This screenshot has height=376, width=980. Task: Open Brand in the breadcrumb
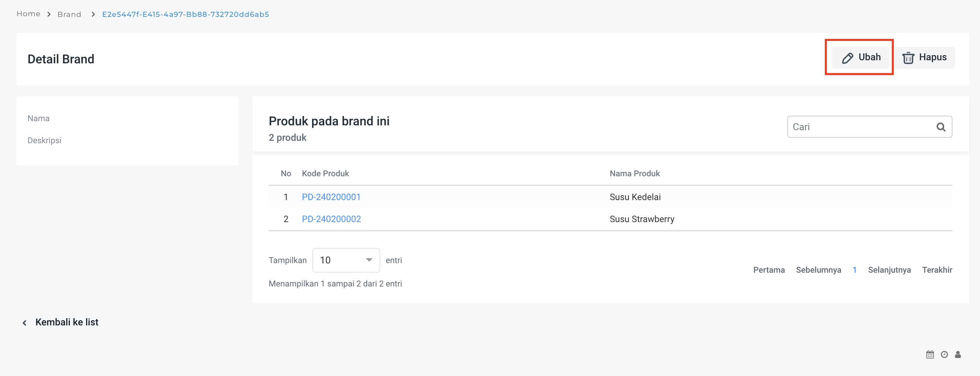[69, 14]
